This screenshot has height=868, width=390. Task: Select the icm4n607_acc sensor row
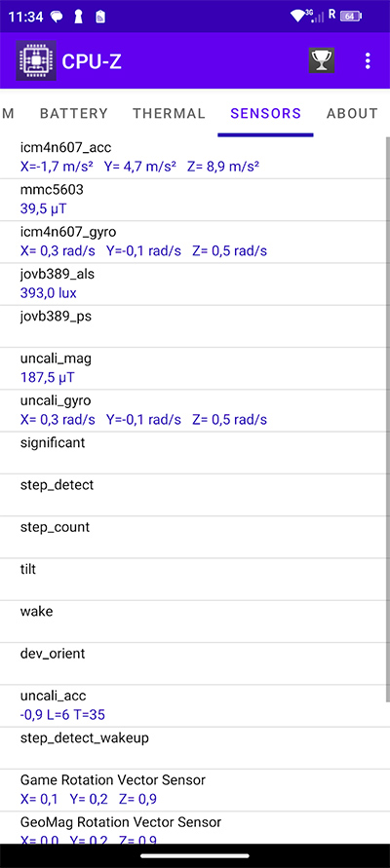pyautogui.click(x=192, y=157)
